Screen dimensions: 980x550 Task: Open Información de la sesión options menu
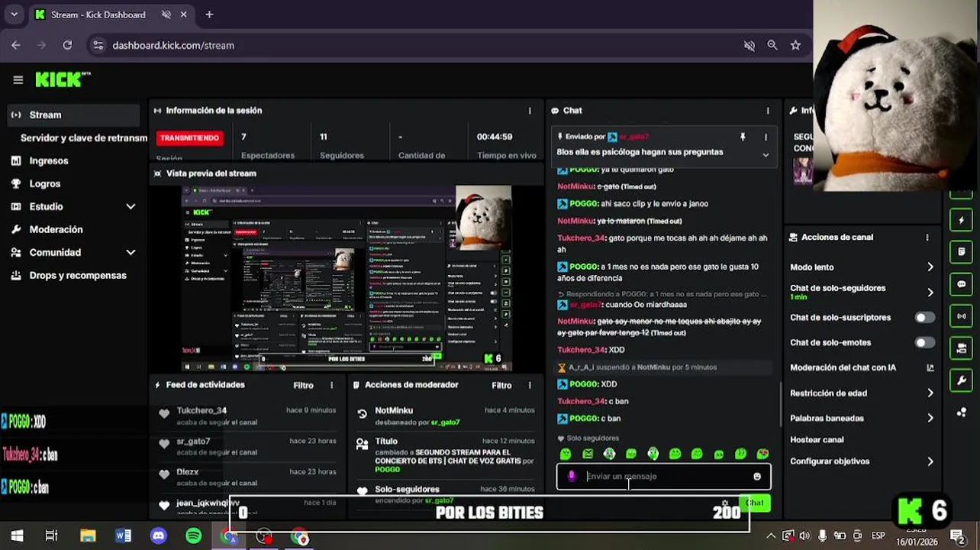click(x=530, y=111)
